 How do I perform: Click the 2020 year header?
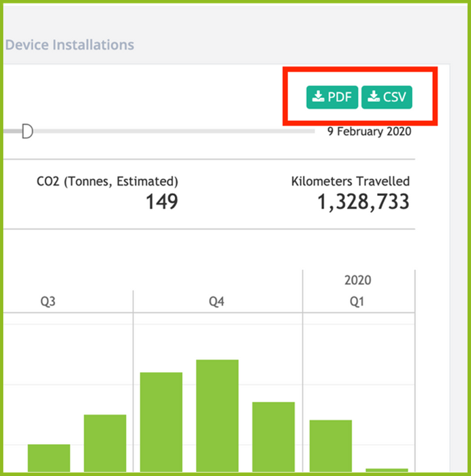coord(357,280)
